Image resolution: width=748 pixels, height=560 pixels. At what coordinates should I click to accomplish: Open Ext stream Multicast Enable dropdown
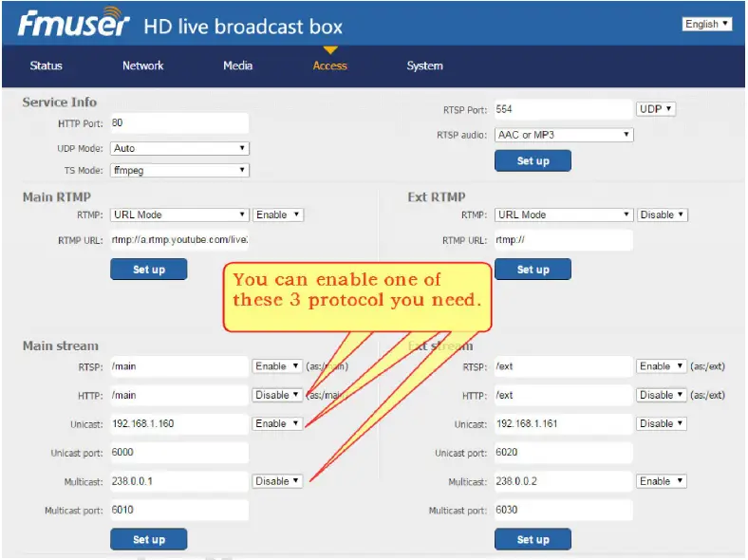click(662, 481)
